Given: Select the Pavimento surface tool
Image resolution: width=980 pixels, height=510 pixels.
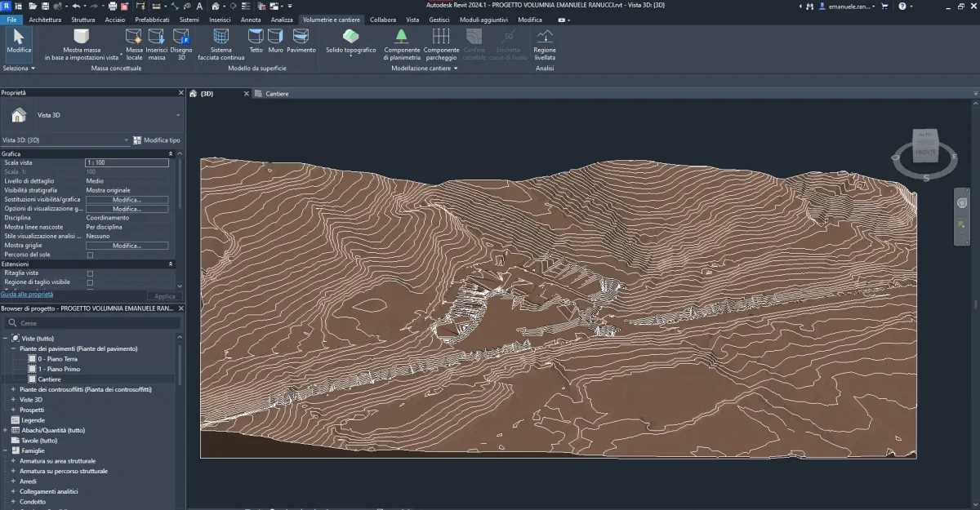Looking at the screenshot, I should tap(301, 42).
